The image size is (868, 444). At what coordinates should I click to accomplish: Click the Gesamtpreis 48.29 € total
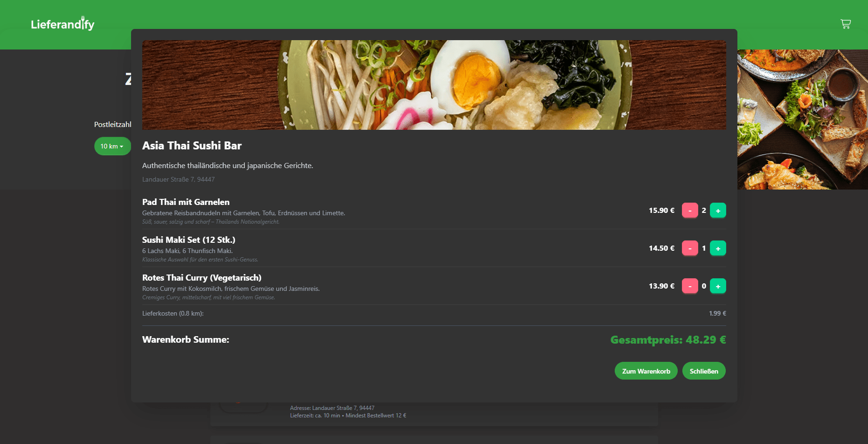tap(667, 340)
